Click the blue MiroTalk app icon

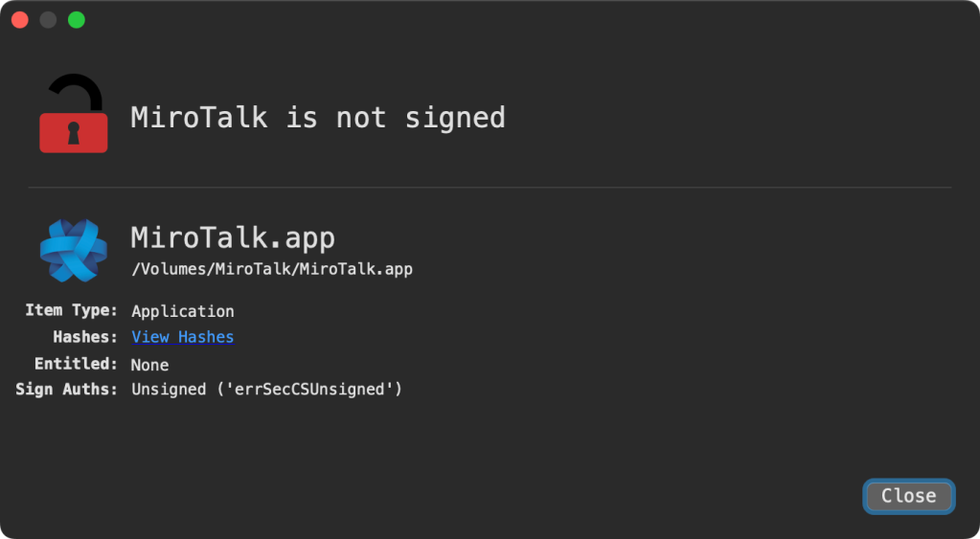[73, 250]
